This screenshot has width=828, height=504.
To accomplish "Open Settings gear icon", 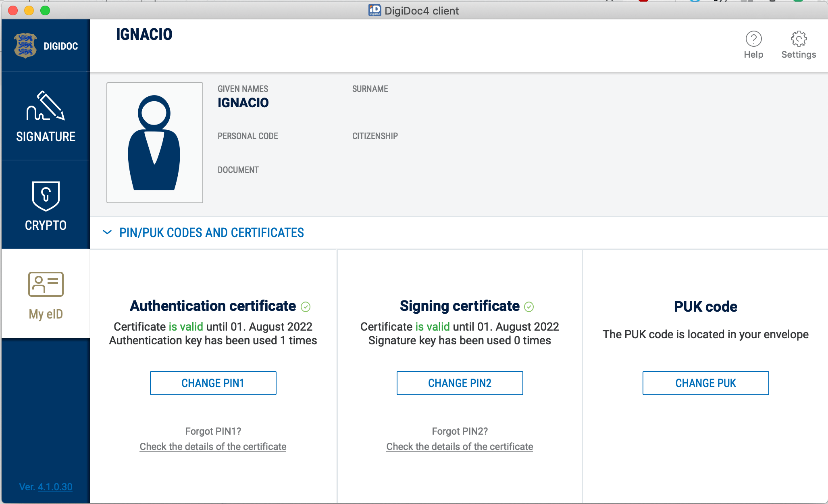I will point(799,39).
